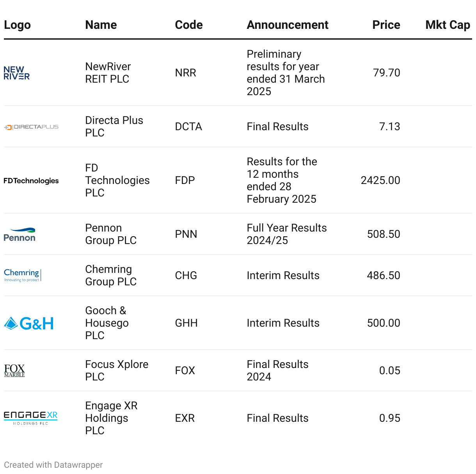476x474 pixels.
Task: Open the Created with Datawrapper link
Action: click(x=53, y=465)
